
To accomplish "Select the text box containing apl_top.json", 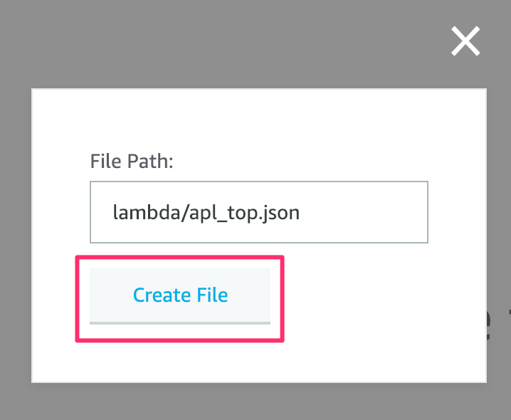I will point(259,212).
